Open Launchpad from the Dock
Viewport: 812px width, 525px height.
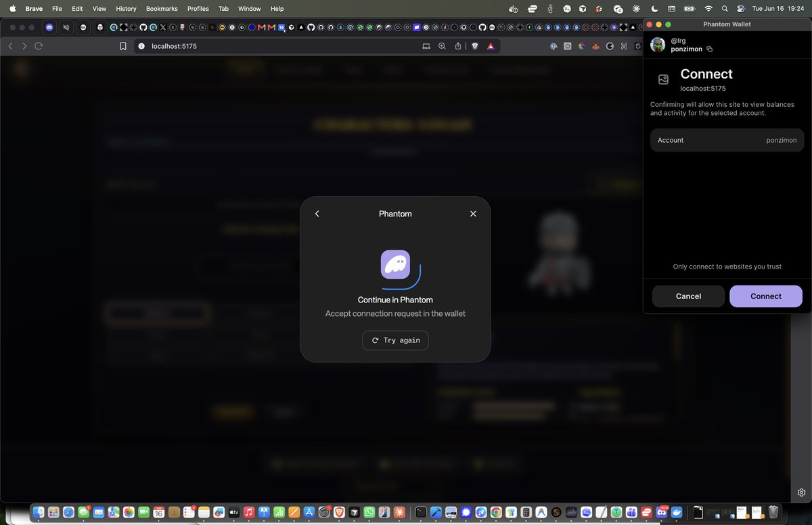click(x=53, y=513)
